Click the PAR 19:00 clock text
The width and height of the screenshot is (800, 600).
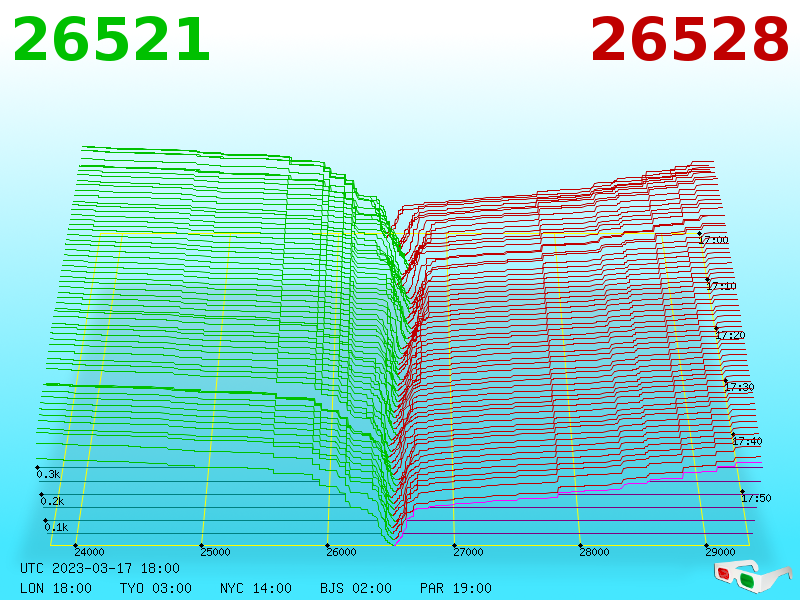456,588
